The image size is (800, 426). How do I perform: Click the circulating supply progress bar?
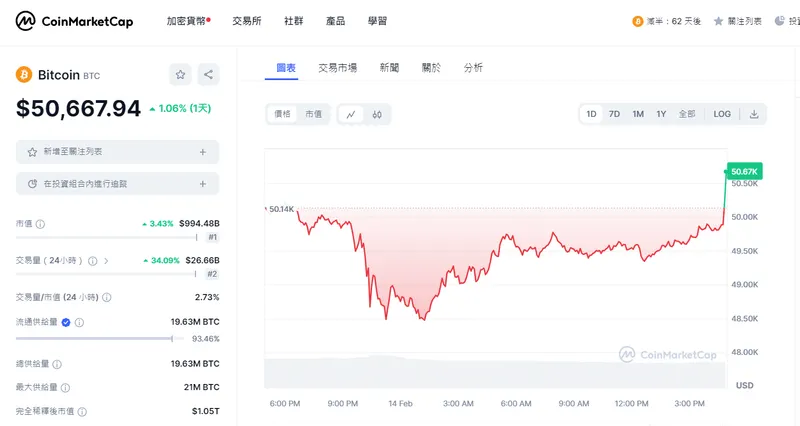pos(95,339)
